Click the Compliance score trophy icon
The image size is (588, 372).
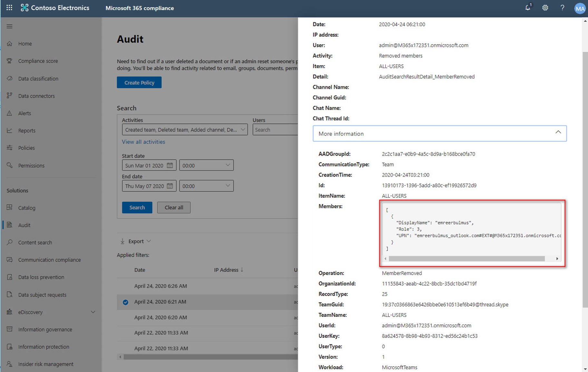[9, 61]
